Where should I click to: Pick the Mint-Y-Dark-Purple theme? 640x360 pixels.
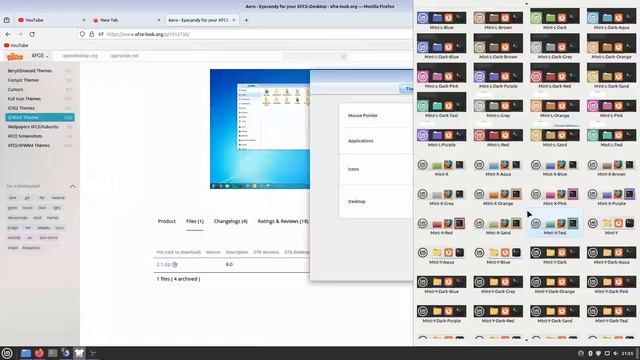point(441,314)
